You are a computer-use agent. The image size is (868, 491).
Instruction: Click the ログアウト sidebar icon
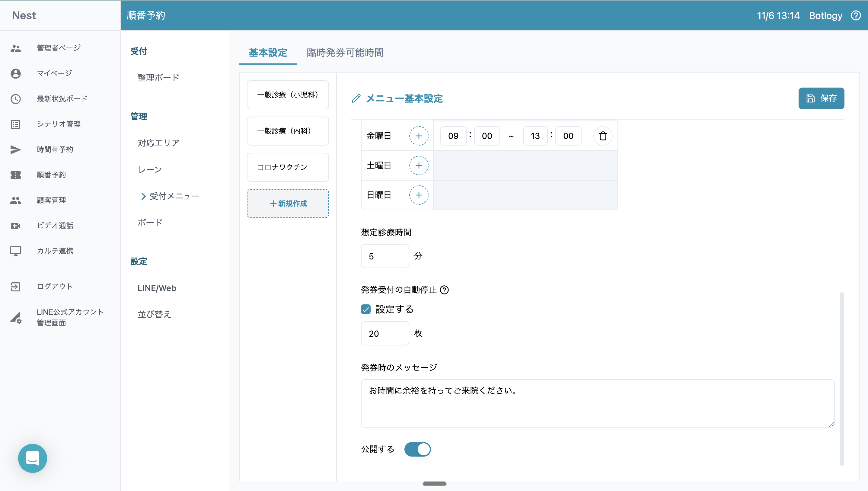(15, 287)
